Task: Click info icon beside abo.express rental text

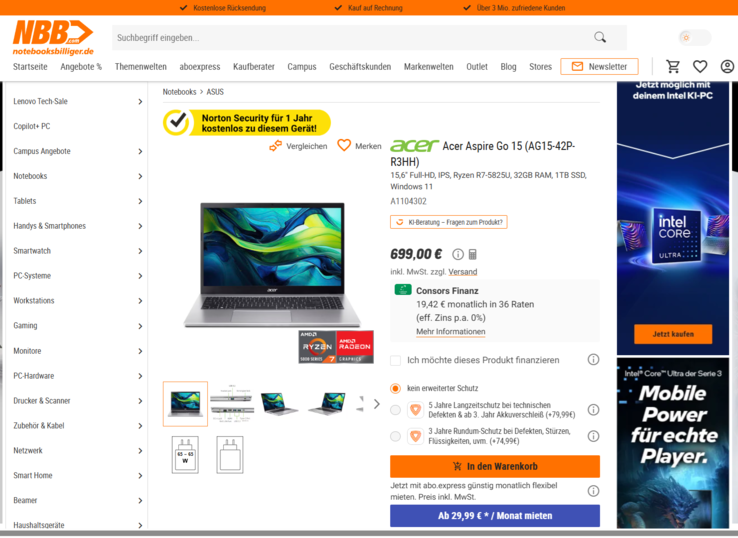Action: [593, 491]
